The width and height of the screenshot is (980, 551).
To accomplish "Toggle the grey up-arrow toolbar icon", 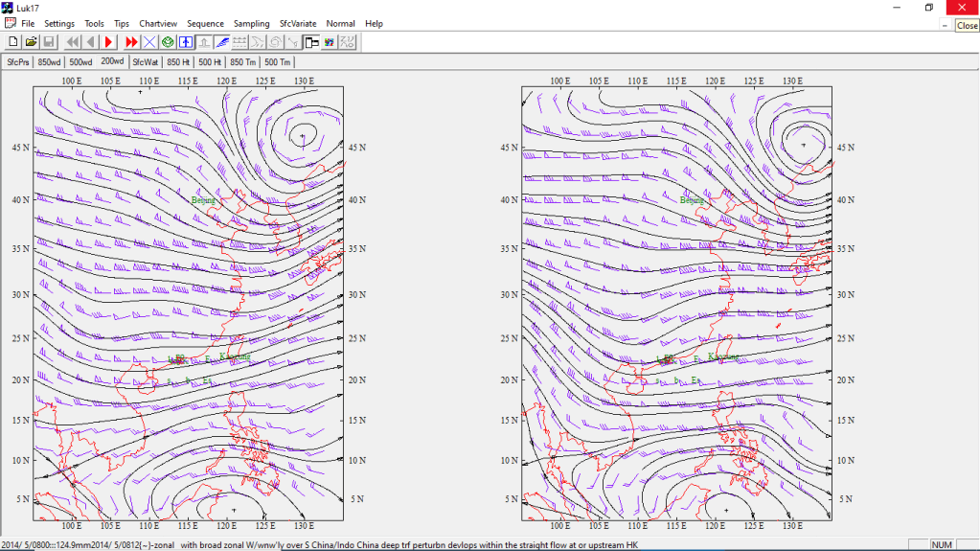I will tap(204, 42).
